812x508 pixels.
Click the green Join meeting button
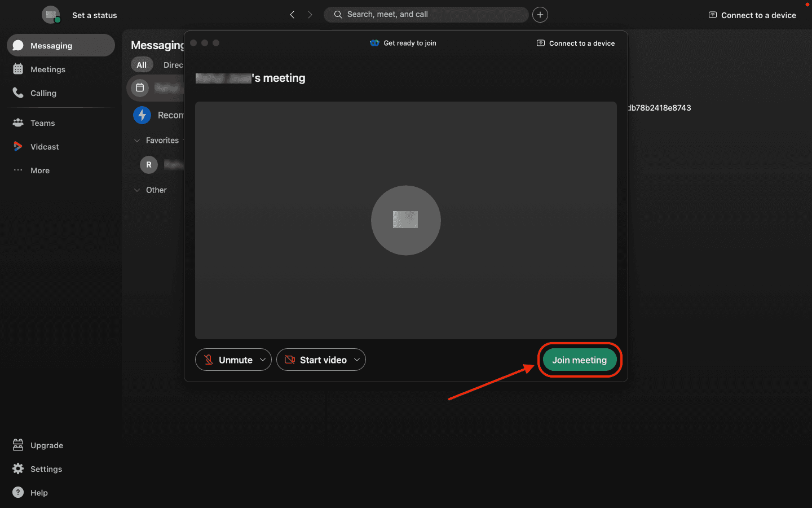point(579,360)
